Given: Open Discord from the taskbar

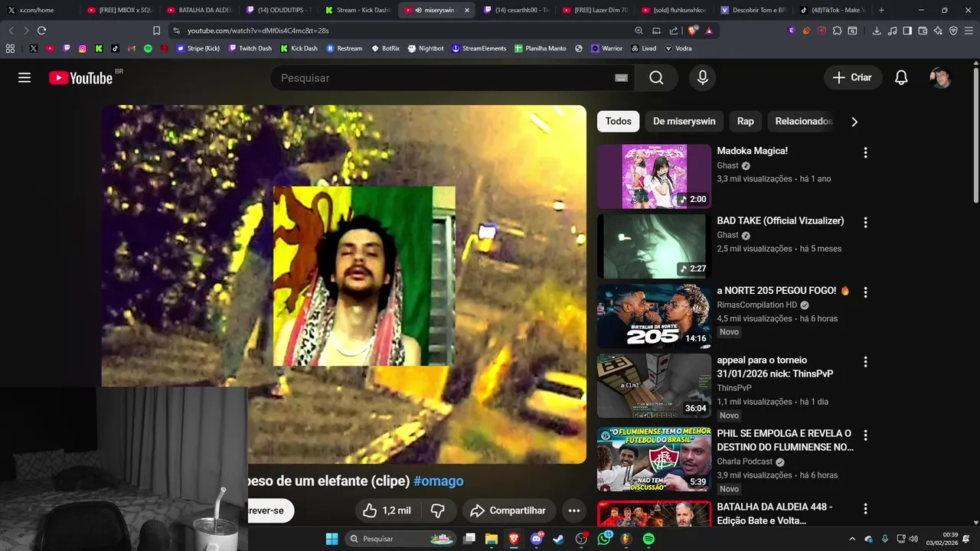Looking at the screenshot, I should pyautogui.click(x=536, y=539).
